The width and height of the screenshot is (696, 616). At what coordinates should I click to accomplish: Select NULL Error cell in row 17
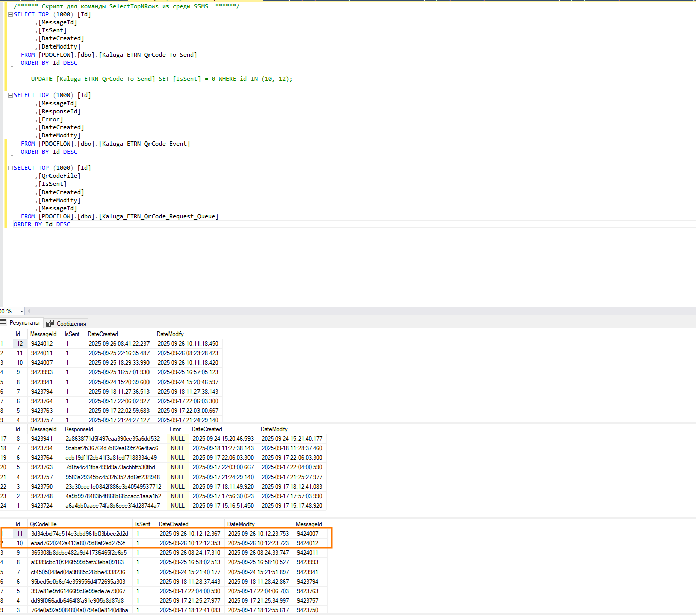(178, 439)
